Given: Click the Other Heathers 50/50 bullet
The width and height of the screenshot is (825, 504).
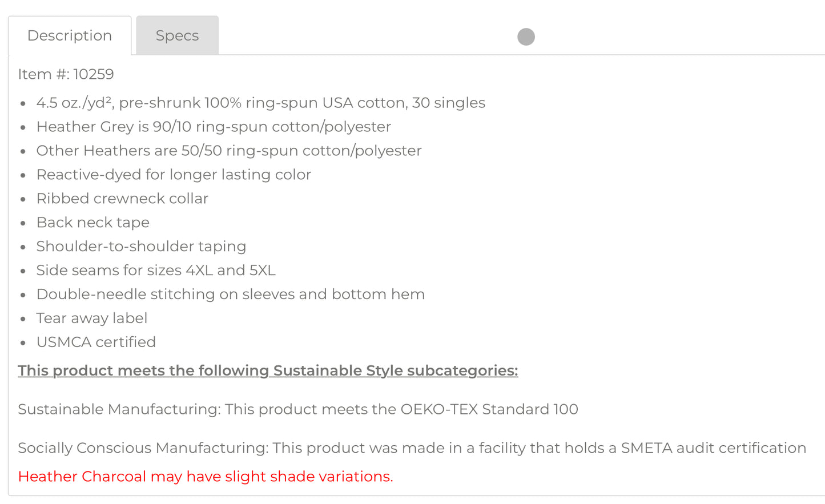Looking at the screenshot, I should pos(229,151).
